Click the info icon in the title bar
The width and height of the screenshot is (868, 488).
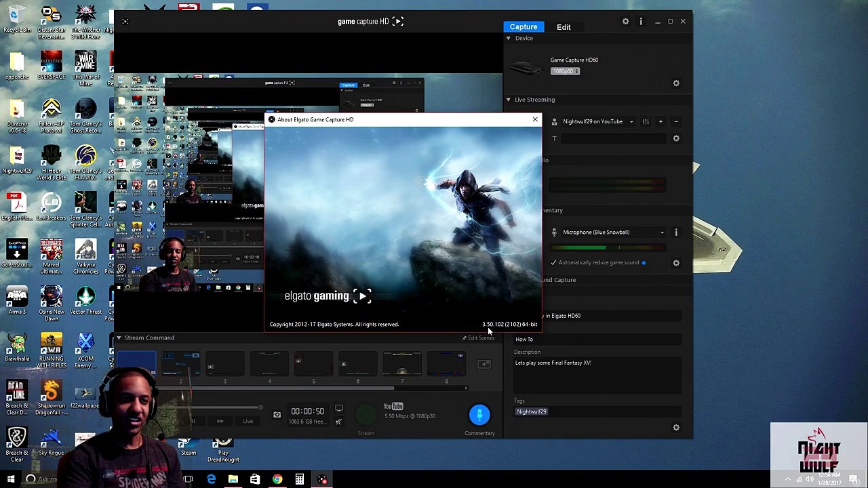pyautogui.click(x=641, y=22)
